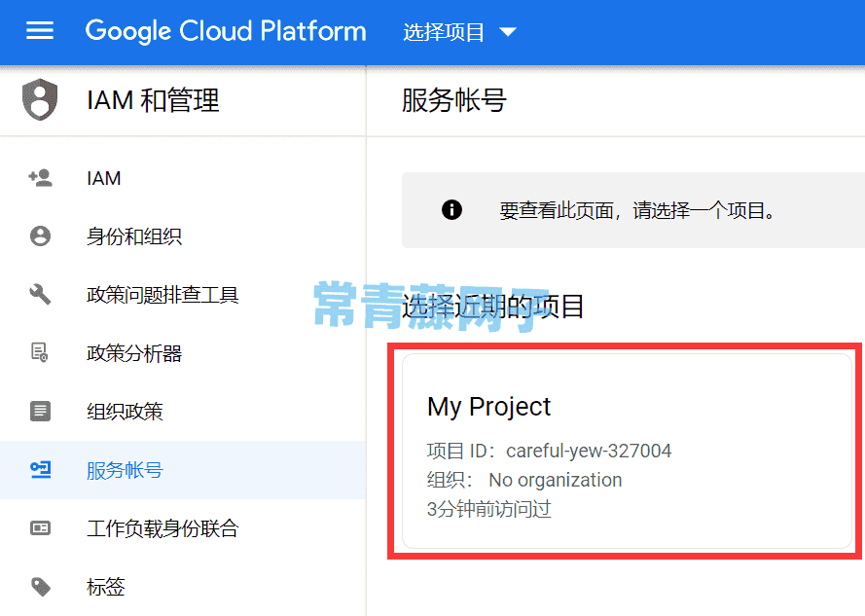Click the project ID careful-yew-327004 text
This screenshot has height=616, width=865.
click(589, 451)
